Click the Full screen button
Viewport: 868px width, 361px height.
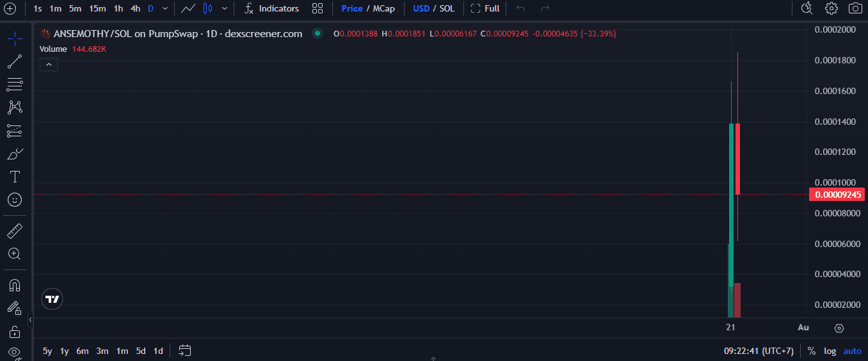485,8
